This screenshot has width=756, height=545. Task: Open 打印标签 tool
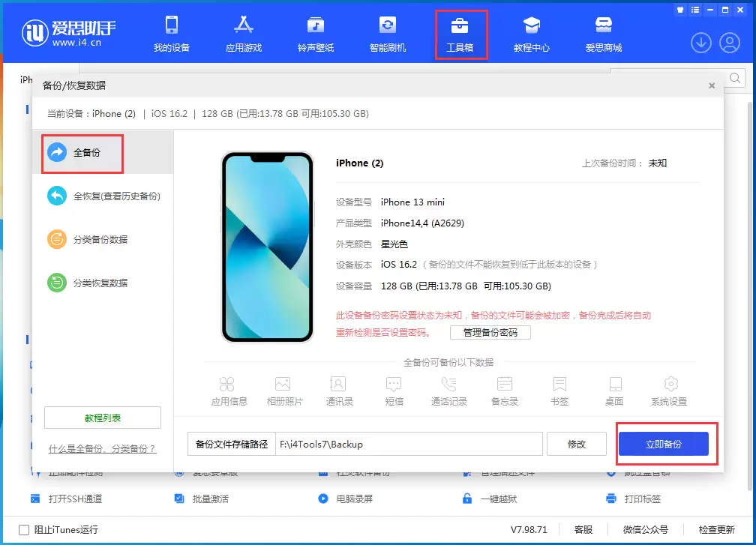pyautogui.click(x=634, y=499)
